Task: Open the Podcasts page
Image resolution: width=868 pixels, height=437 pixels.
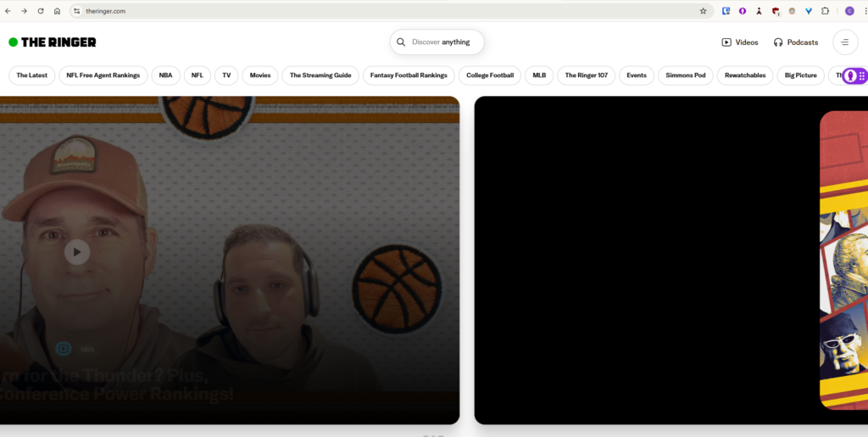Action: click(795, 42)
